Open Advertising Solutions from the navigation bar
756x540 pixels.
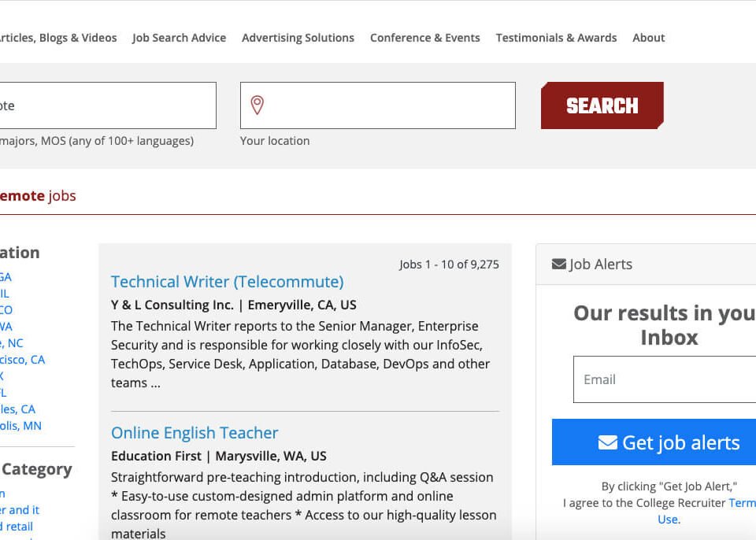tap(298, 37)
